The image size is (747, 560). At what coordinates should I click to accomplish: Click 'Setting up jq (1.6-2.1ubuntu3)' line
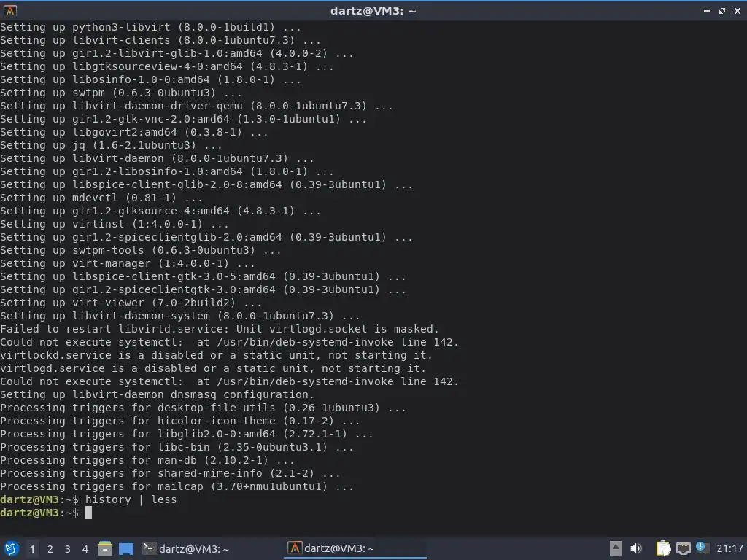[111, 145]
